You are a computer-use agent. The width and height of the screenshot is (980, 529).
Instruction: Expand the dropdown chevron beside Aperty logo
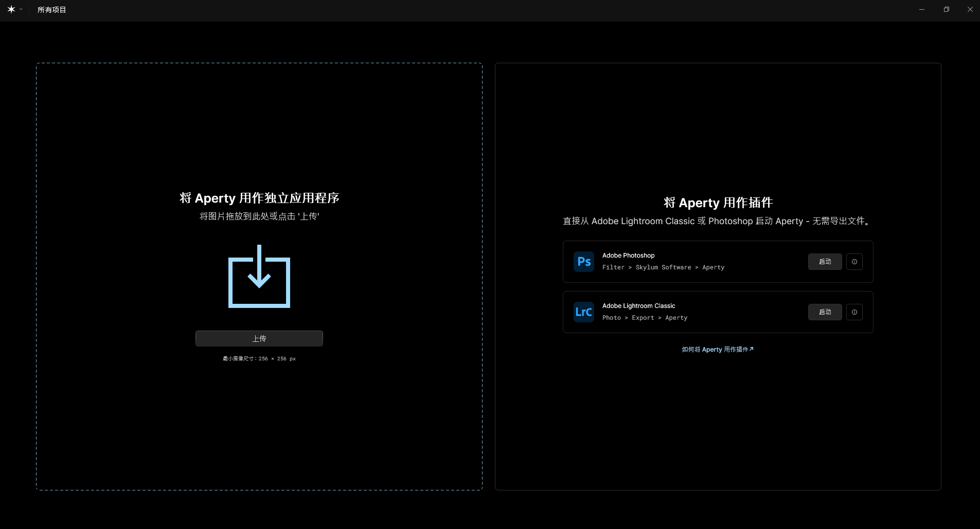(x=21, y=9)
